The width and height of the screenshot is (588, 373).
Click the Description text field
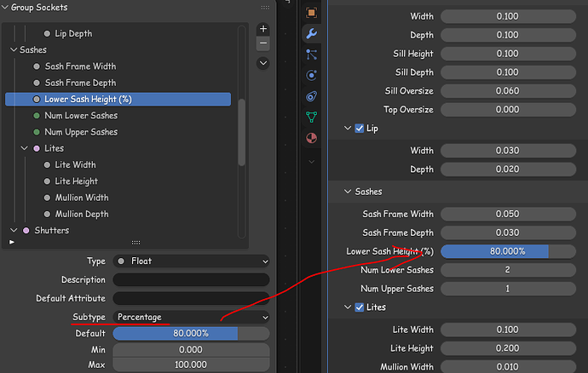[x=191, y=279]
